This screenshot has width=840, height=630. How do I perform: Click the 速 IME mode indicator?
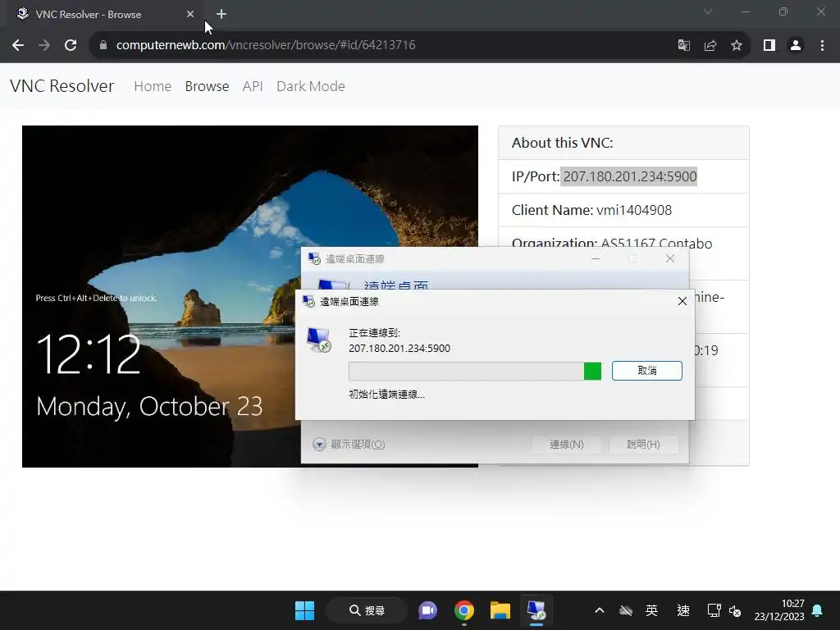(x=683, y=610)
